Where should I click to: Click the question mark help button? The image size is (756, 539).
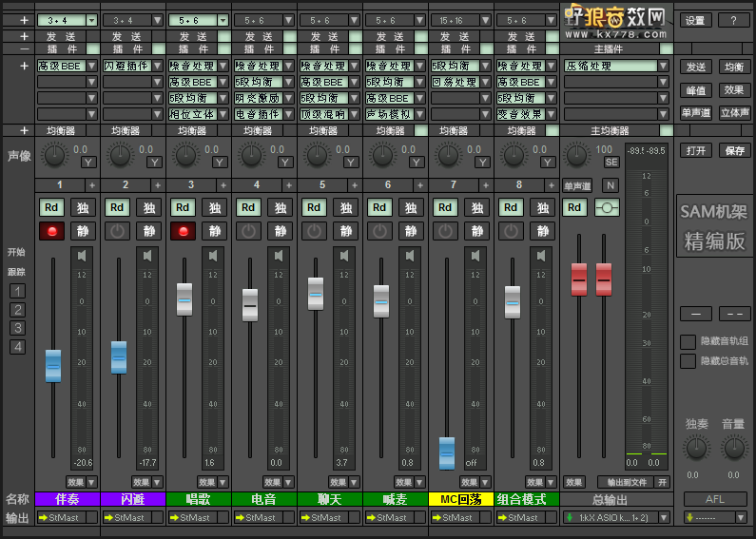click(733, 21)
